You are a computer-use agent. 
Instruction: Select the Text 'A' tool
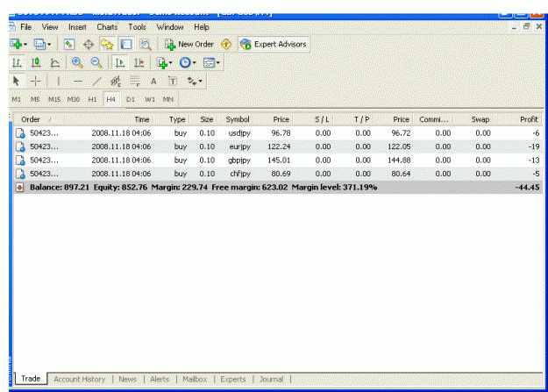point(153,82)
